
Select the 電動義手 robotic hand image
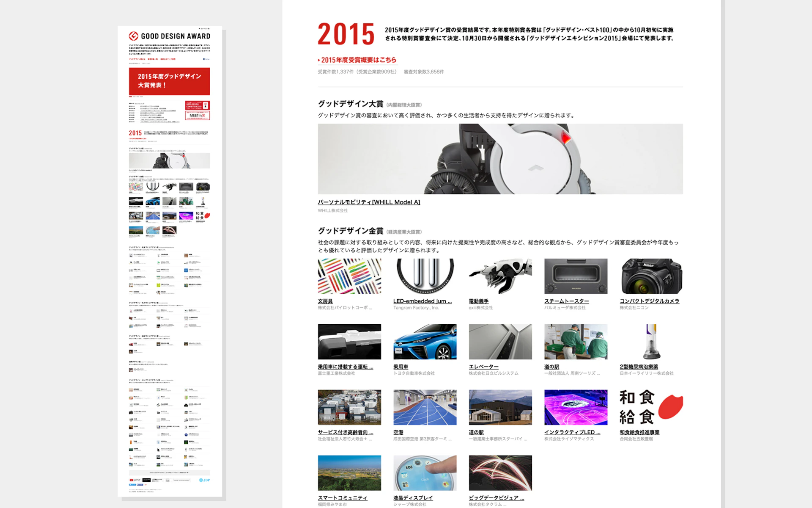(500, 276)
